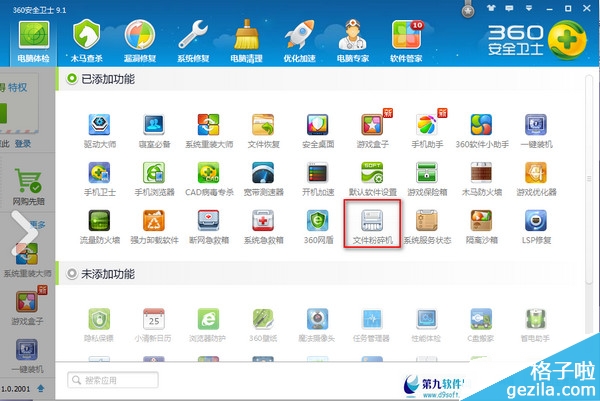Open 游戏保险箱 tool
The image size is (600, 401).
pyautogui.click(x=427, y=179)
